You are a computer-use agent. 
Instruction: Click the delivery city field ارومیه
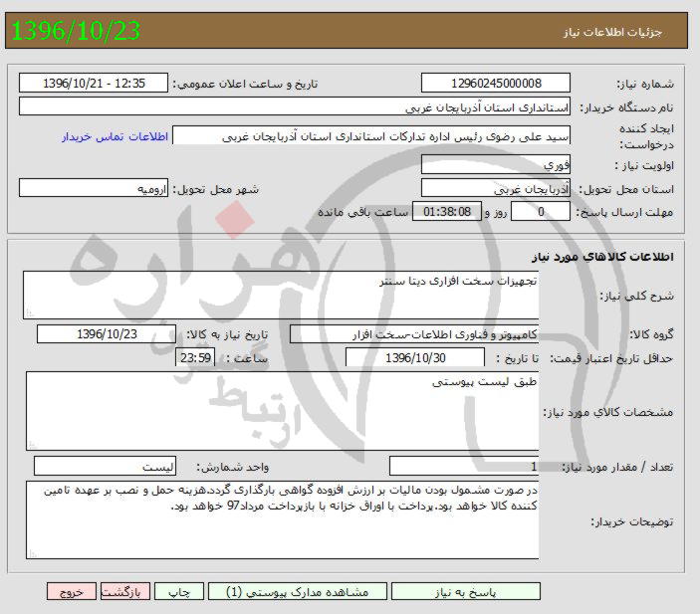tap(94, 188)
